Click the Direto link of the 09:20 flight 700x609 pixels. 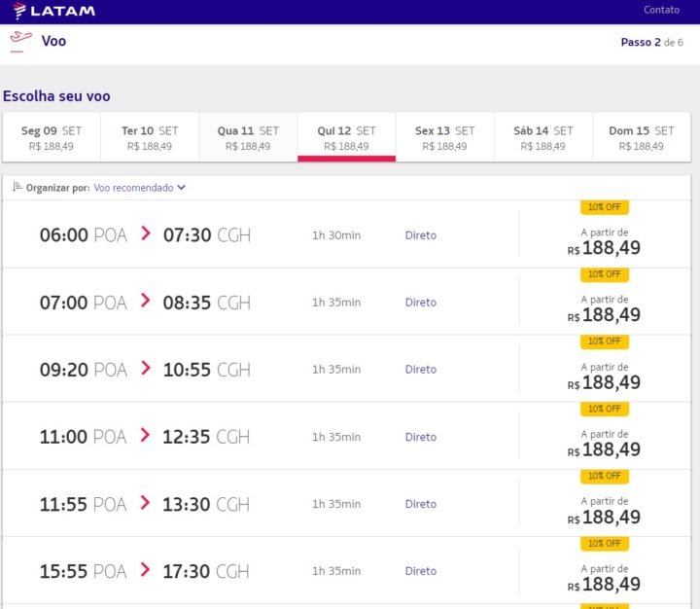421,370
